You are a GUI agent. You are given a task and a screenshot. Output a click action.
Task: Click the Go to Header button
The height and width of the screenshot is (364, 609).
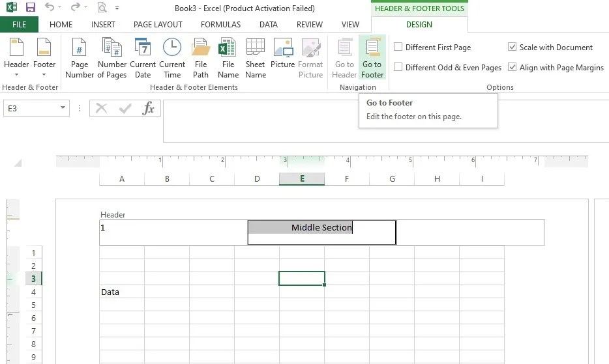click(x=344, y=58)
